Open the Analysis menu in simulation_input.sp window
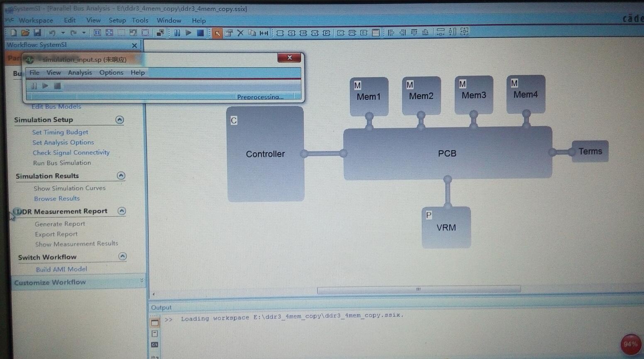The image size is (644, 359). click(80, 73)
